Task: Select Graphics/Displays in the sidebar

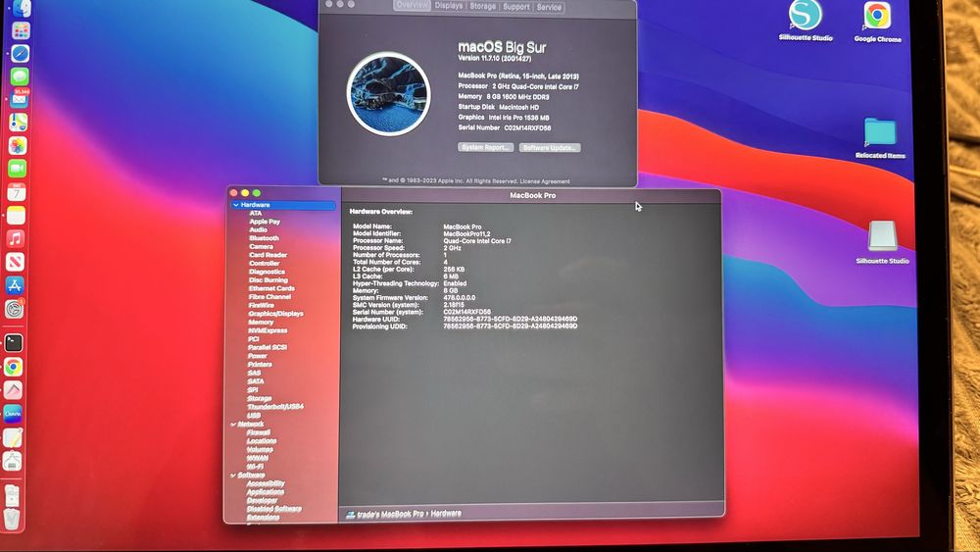Action: pos(275,314)
